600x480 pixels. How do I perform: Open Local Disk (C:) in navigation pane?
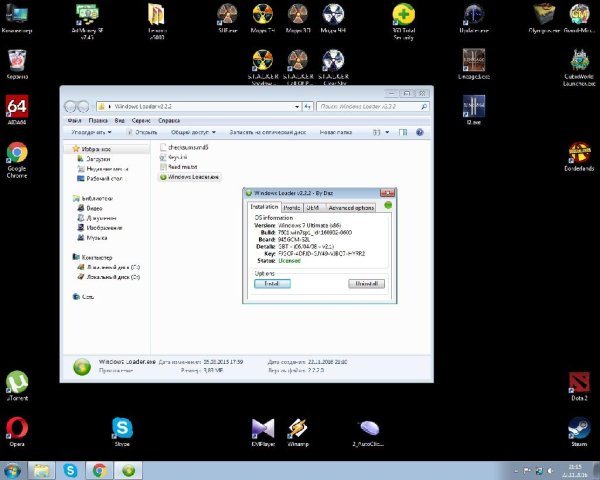[109, 267]
